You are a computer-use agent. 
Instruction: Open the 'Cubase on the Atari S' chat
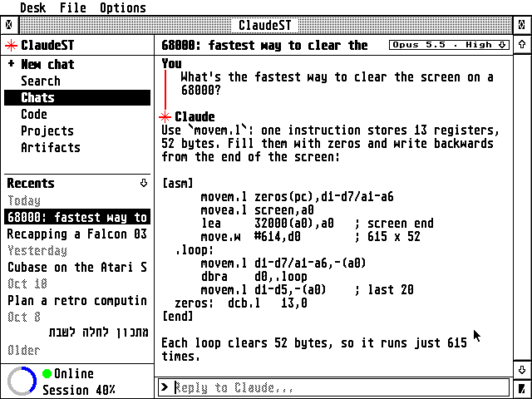click(x=77, y=267)
